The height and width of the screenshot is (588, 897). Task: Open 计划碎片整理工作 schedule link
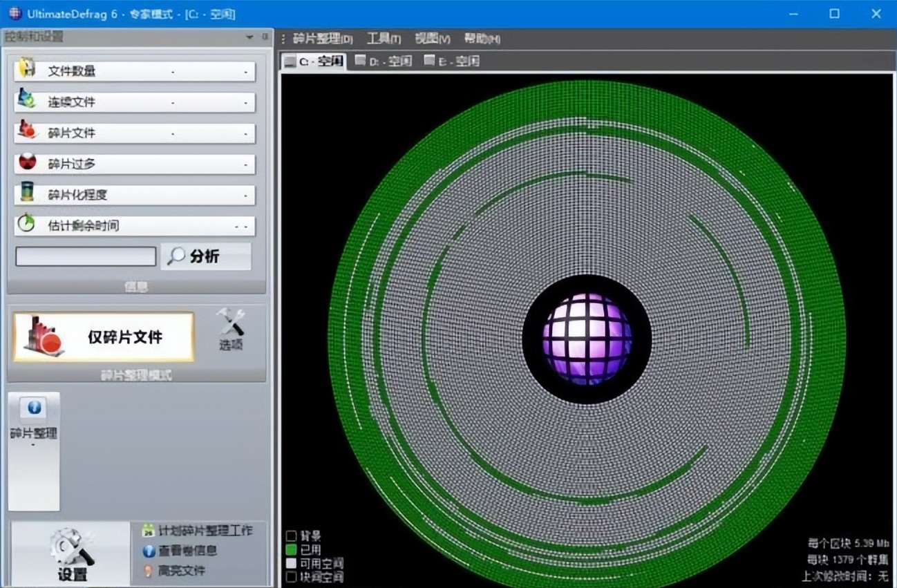197,531
